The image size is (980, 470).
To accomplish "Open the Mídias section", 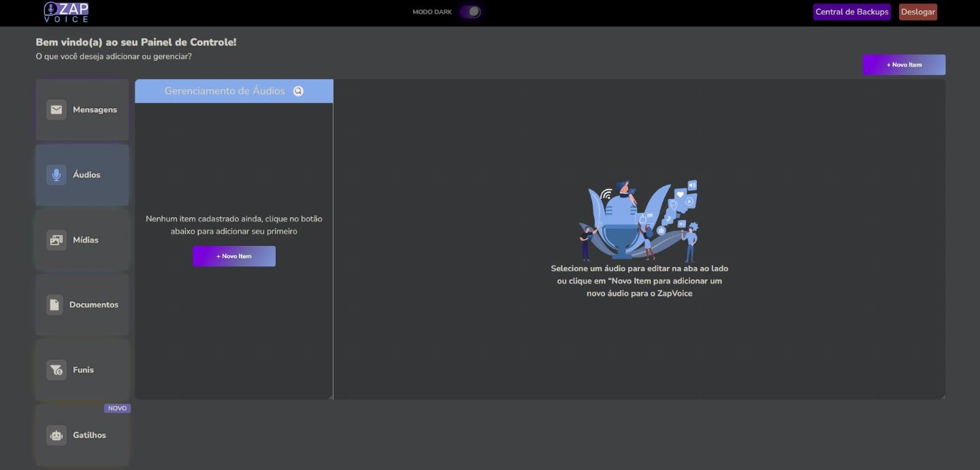I will [82, 240].
